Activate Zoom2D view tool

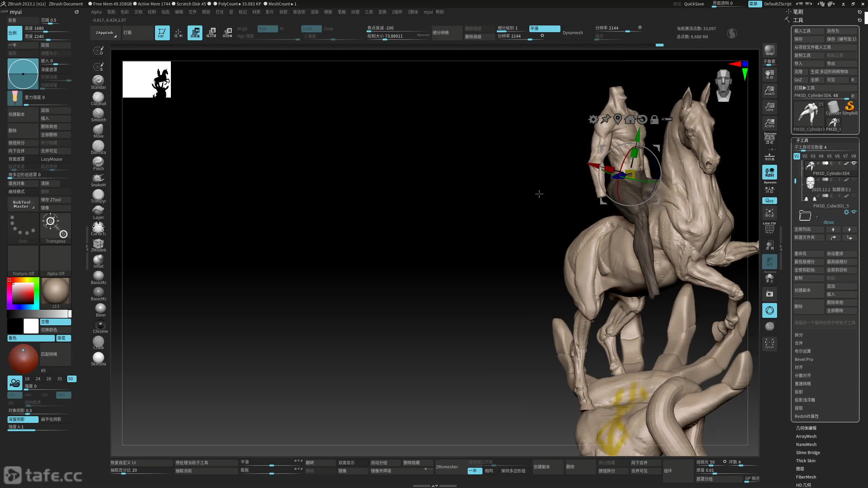click(x=769, y=90)
